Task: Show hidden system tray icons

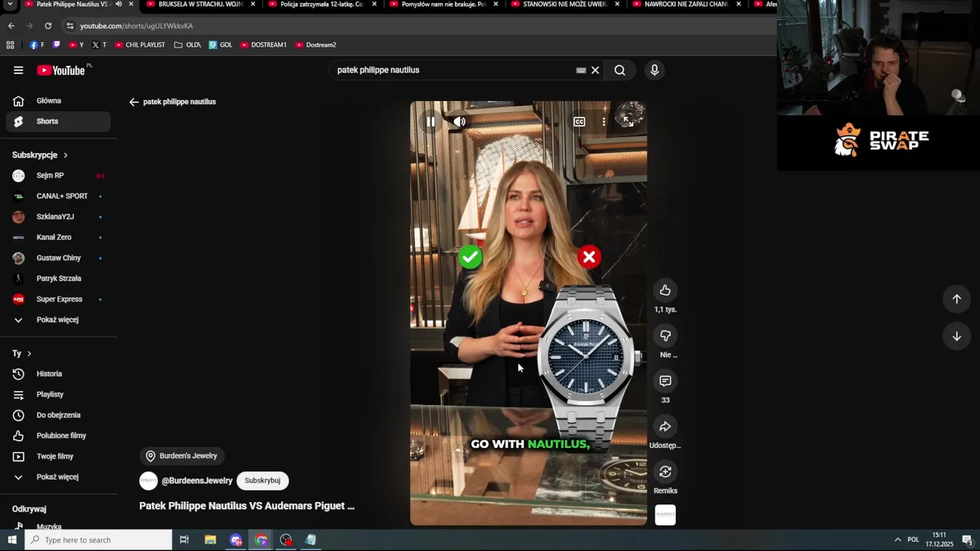Action: tap(897, 540)
